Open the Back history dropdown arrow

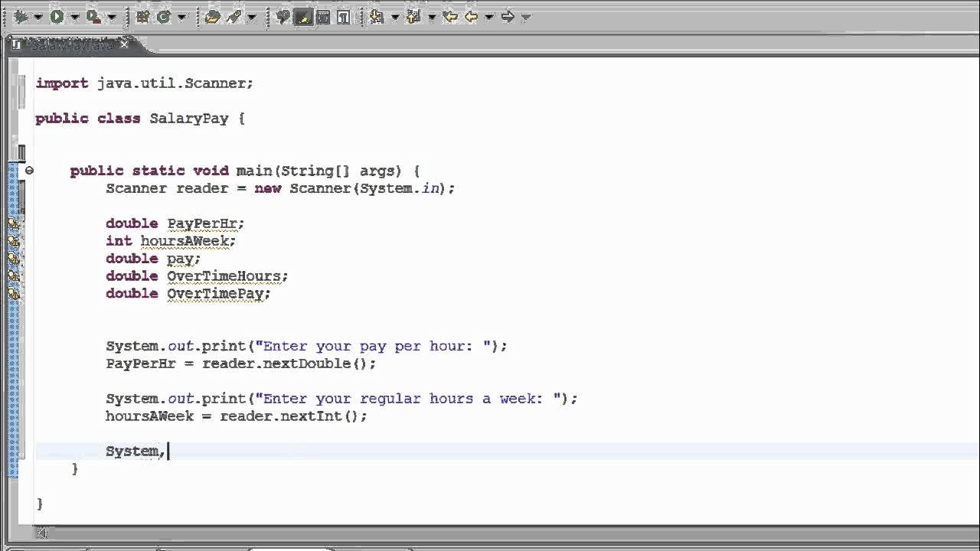click(x=488, y=17)
